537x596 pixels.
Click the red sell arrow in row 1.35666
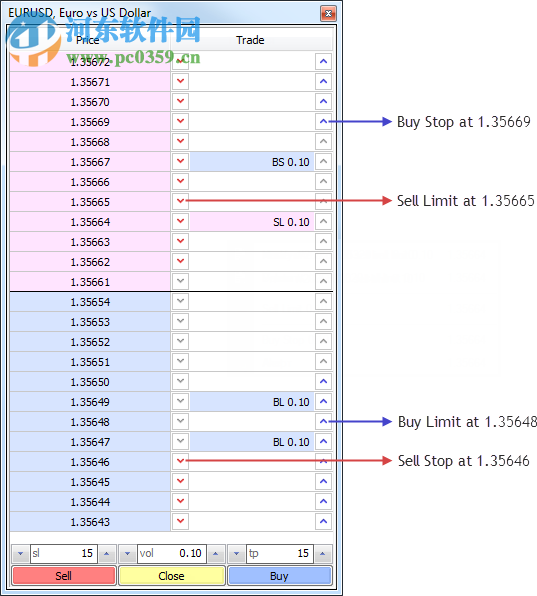(x=181, y=182)
